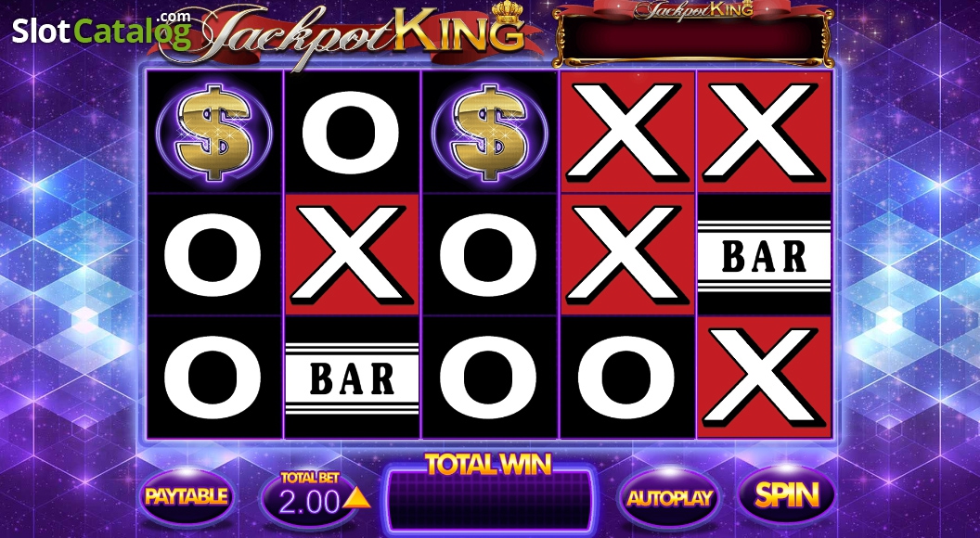Click the BAR symbol on reel five
This screenshot has height=538, width=980.
tap(764, 255)
